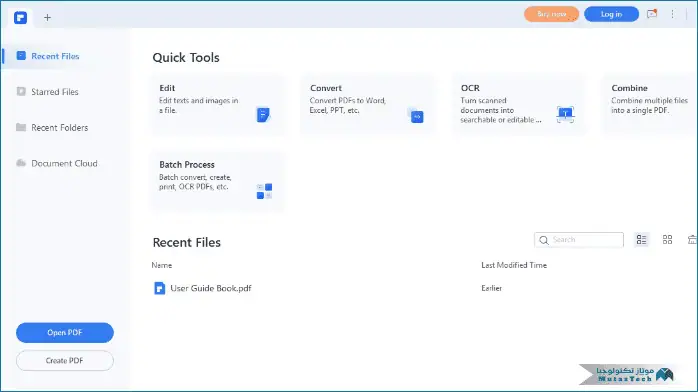This screenshot has width=698, height=392.
Task: Click the Document Cloud cloud icon
Action: [21, 163]
